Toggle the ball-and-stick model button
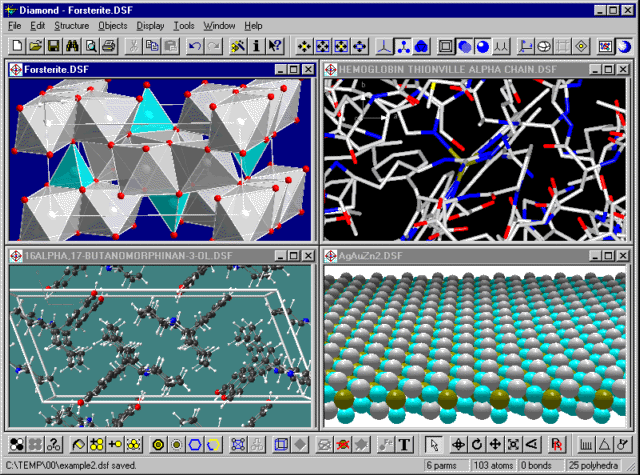This screenshot has height=475, width=640. click(x=402, y=46)
